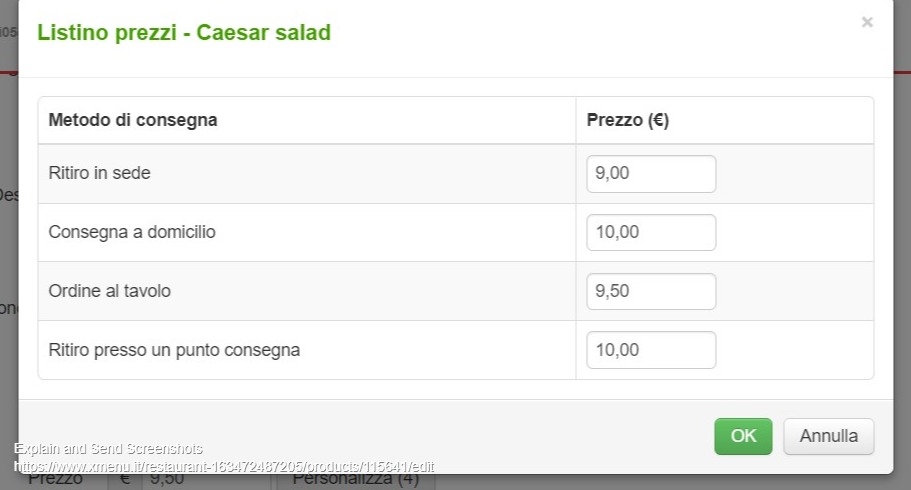Click the Ritiro in sede price field
The height and width of the screenshot is (490, 911).
(x=651, y=174)
